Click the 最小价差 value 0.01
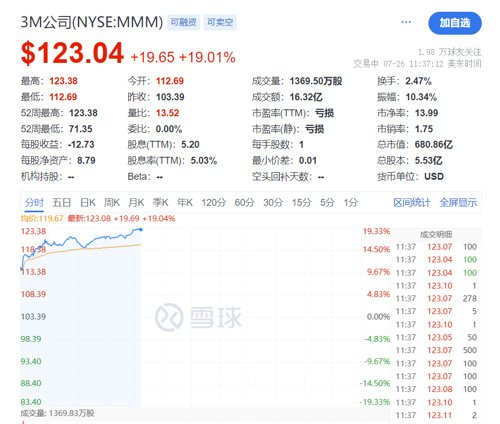The image size is (500, 424). click(308, 161)
